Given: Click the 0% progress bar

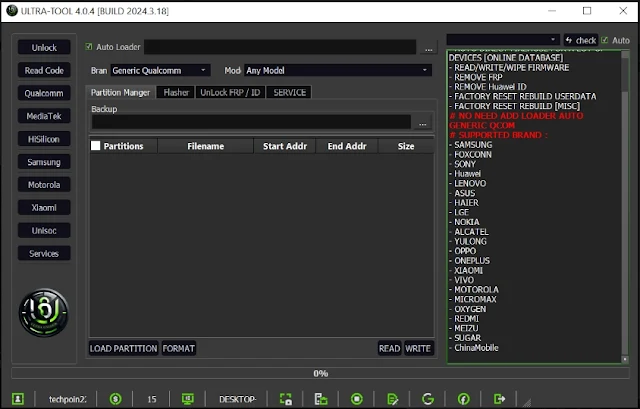Looking at the screenshot, I should point(320,373).
